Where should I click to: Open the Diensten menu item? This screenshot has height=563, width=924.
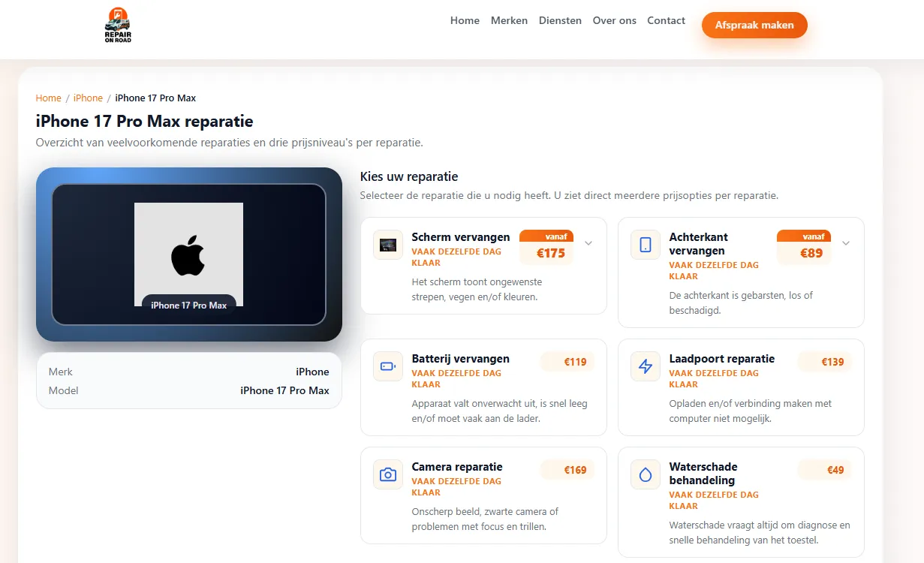click(560, 20)
